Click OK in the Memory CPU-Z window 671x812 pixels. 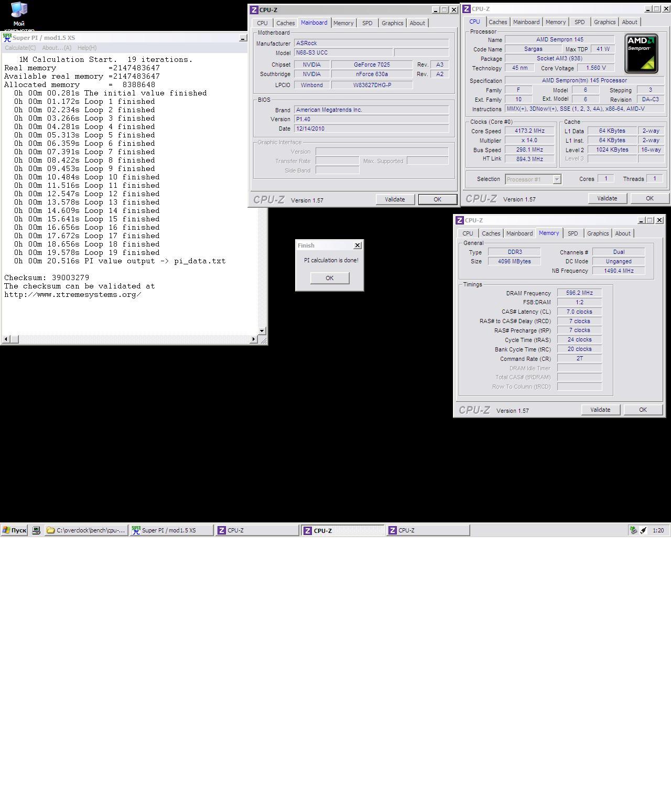(x=643, y=410)
